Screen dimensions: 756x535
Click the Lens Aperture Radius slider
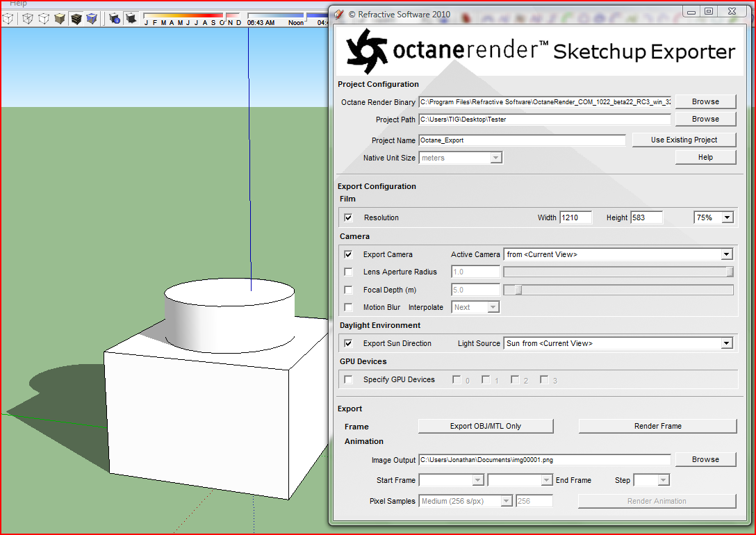point(618,272)
